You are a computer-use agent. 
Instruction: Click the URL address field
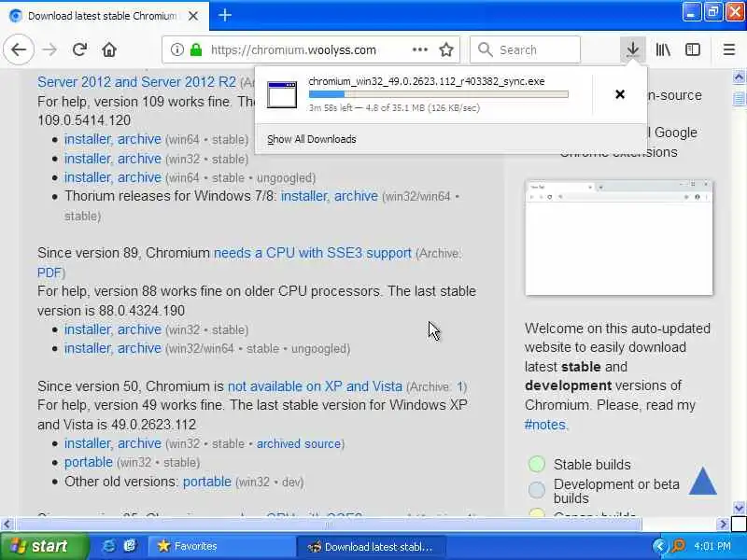(x=293, y=49)
